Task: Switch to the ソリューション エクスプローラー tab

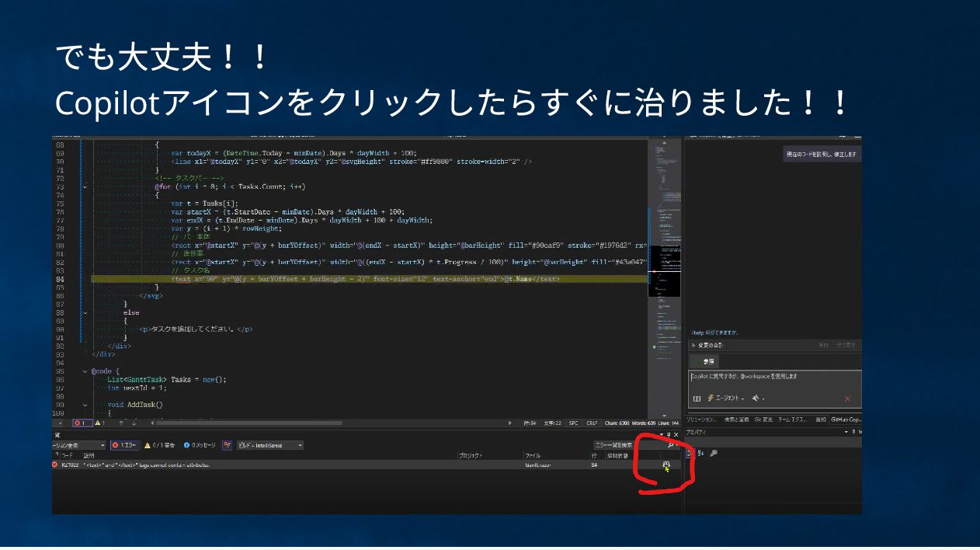Action: pos(700,419)
